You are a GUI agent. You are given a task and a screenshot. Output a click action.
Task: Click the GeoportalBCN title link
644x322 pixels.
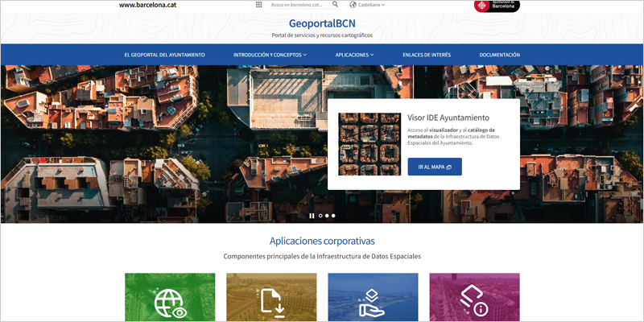click(322, 23)
